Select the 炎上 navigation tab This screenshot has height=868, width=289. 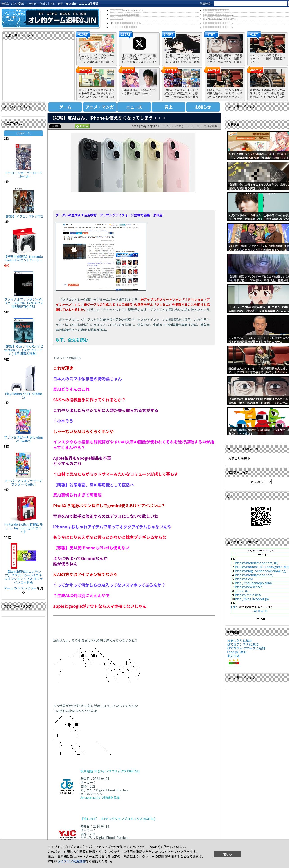click(x=169, y=107)
